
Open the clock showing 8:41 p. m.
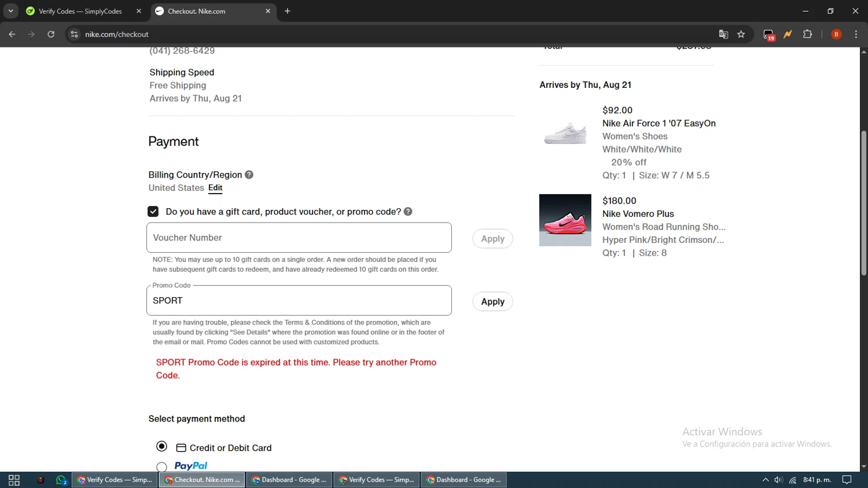point(817,480)
